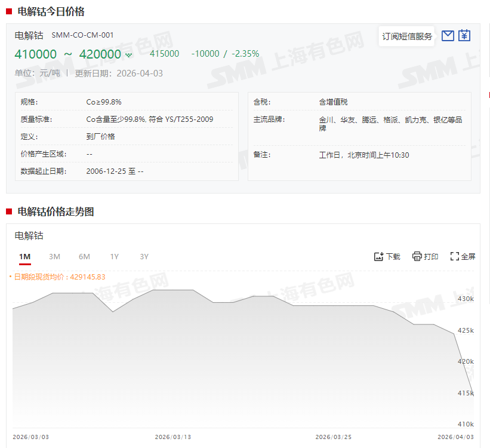This screenshot has width=490, height=448.
Task: Click the download chart image icon
Action: [378, 256]
